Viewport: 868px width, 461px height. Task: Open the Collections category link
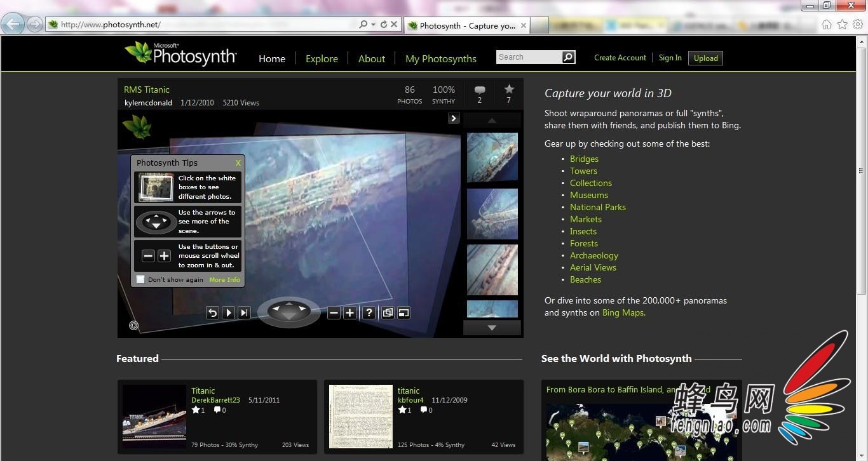(591, 183)
